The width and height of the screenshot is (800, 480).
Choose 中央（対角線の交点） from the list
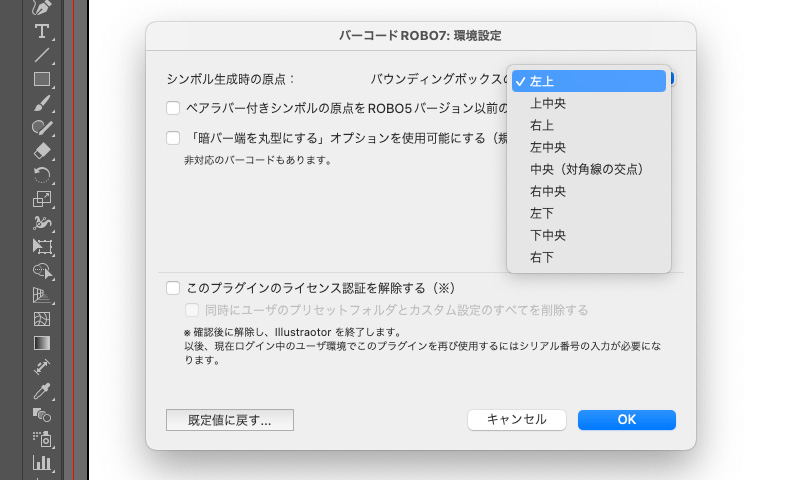588,169
